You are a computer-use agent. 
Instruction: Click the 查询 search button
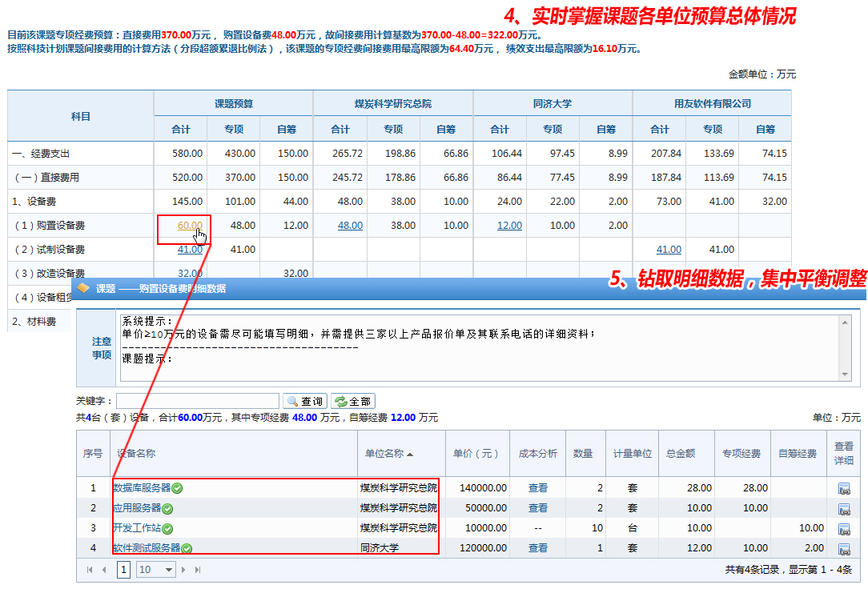[304, 402]
